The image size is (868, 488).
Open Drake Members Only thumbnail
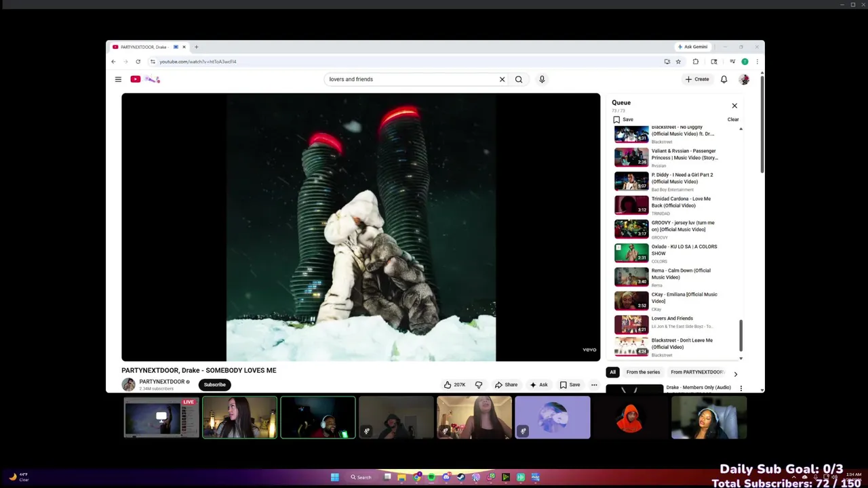pyautogui.click(x=634, y=389)
